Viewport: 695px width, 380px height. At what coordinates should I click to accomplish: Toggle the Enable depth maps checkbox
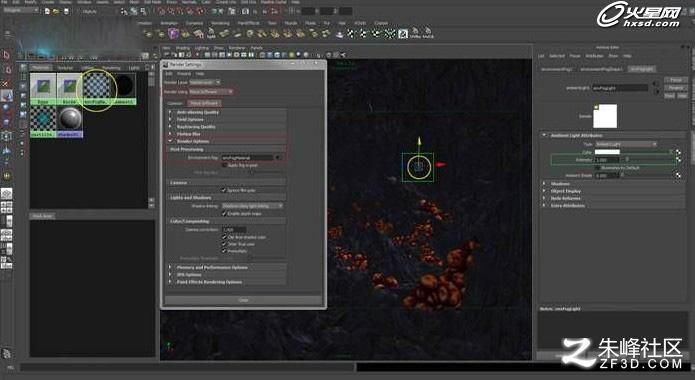coord(224,213)
